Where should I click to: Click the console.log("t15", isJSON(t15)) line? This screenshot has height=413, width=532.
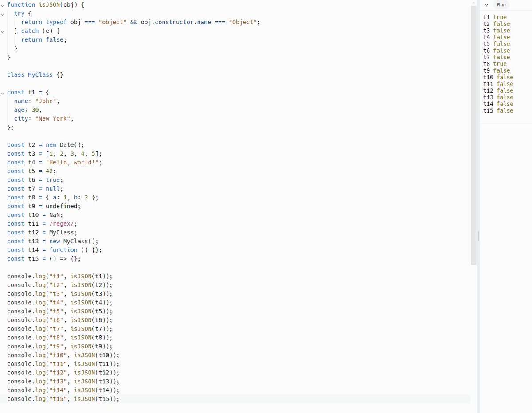click(x=63, y=399)
